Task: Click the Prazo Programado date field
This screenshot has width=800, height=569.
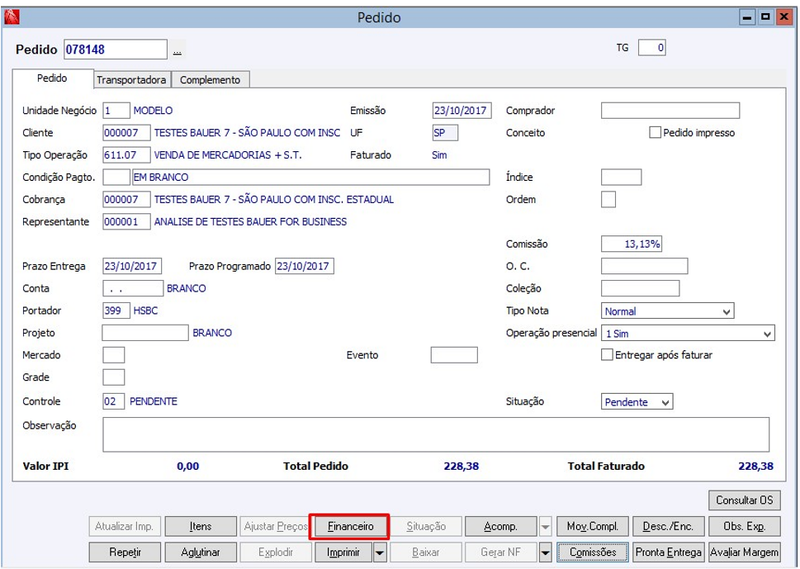Action: pyautogui.click(x=305, y=266)
